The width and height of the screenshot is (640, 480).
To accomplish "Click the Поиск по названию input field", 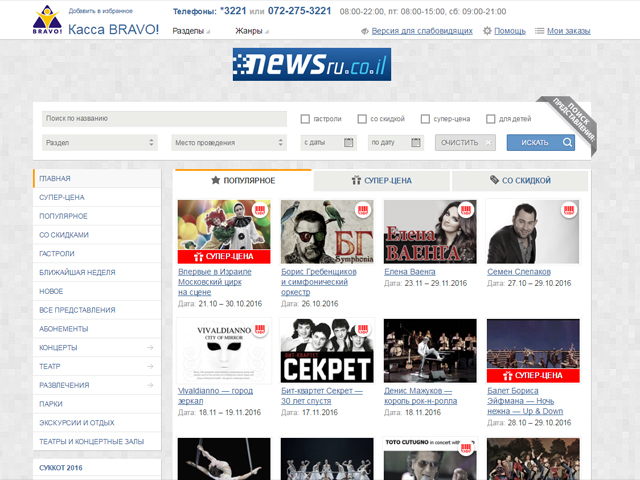I will [165, 119].
